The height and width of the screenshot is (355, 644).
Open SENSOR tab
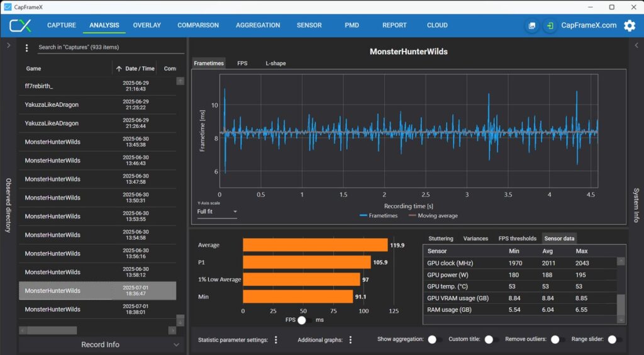[309, 25]
